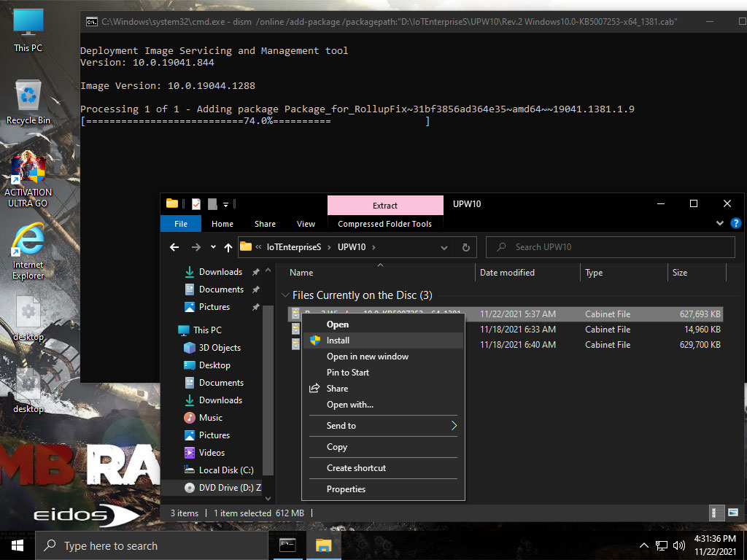Collapse the Files Currently on the Disc group
The height and width of the screenshot is (560, 747).
click(285, 295)
